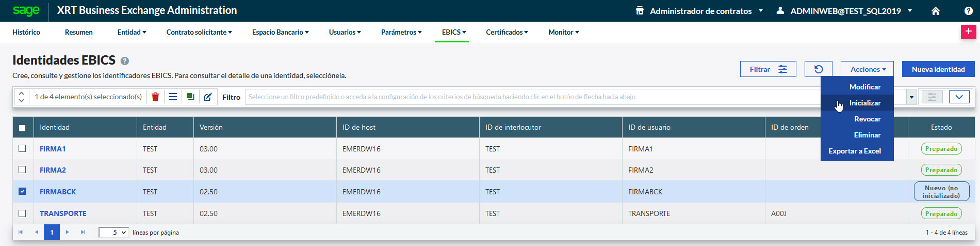Sort by the Estado column header
The image size is (980, 246).
(941, 127)
